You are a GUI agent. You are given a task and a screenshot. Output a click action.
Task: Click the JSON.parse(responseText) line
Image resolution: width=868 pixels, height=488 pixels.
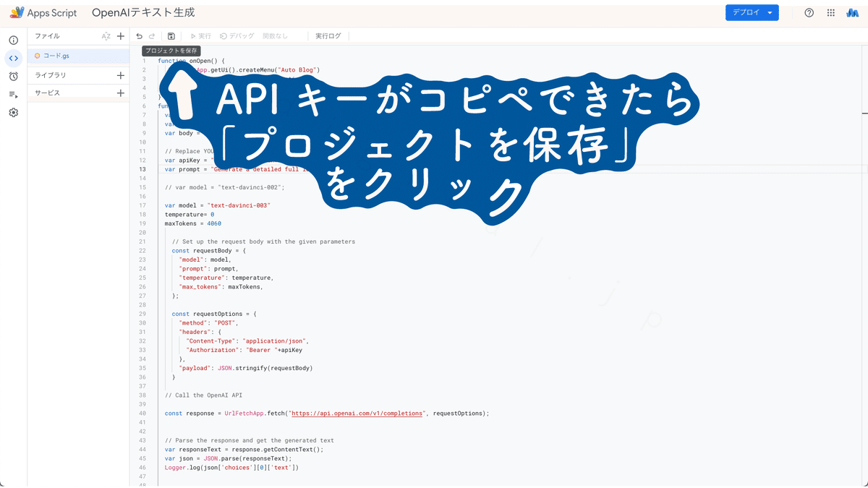pos(228,458)
